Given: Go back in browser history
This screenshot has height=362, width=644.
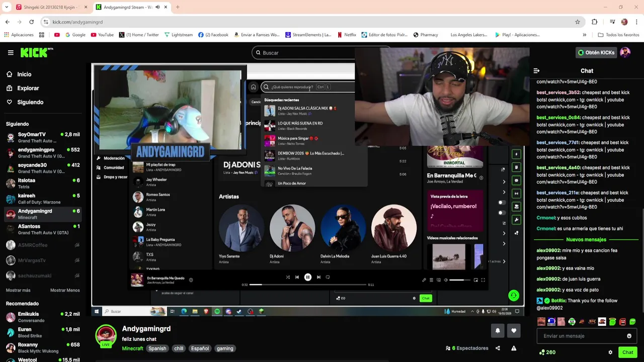Looking at the screenshot, I should pos(8,22).
